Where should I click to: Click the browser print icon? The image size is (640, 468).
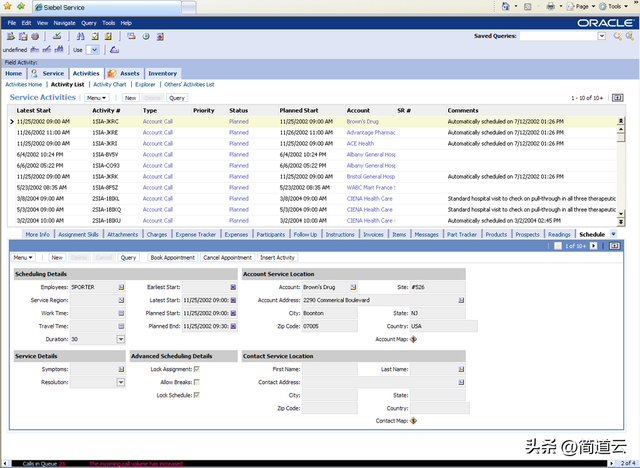551,6
